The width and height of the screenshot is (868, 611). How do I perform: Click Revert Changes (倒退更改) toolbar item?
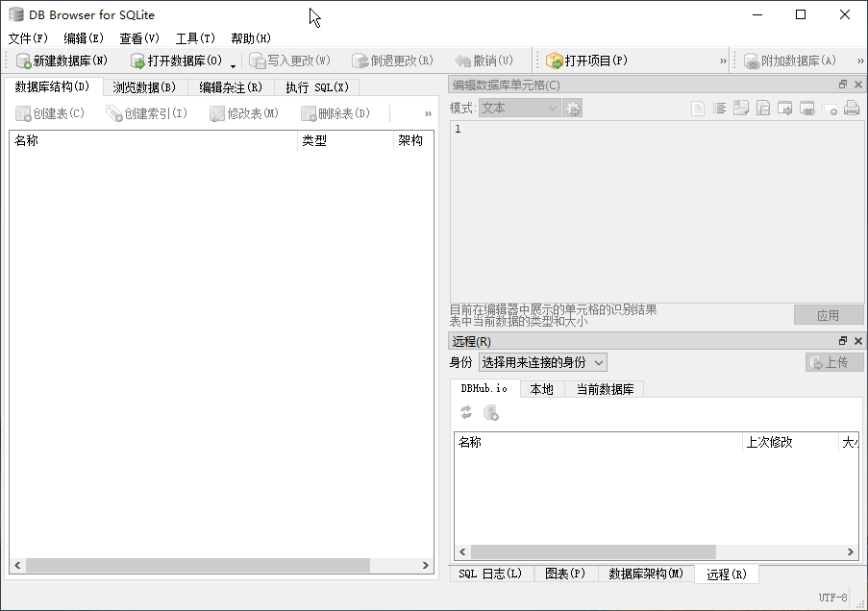click(x=392, y=61)
